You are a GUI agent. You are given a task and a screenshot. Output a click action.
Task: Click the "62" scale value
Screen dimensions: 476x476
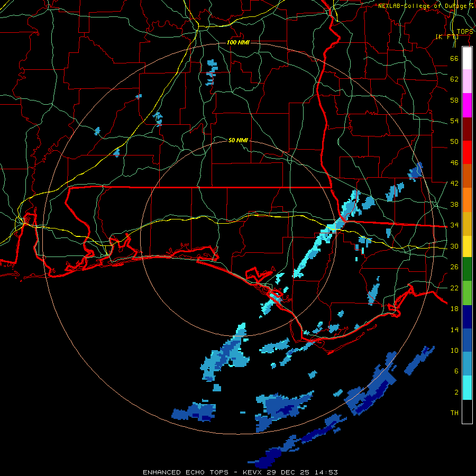click(x=454, y=79)
